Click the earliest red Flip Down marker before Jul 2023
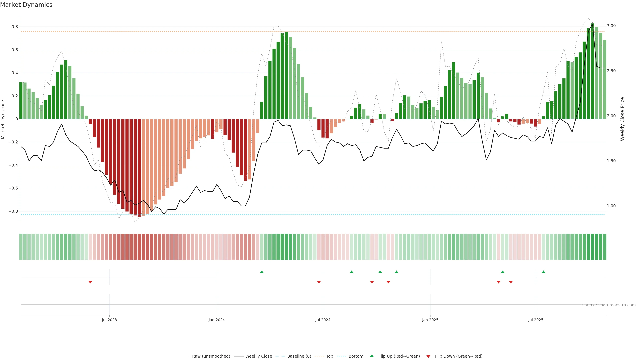644x362 pixels. click(x=90, y=282)
